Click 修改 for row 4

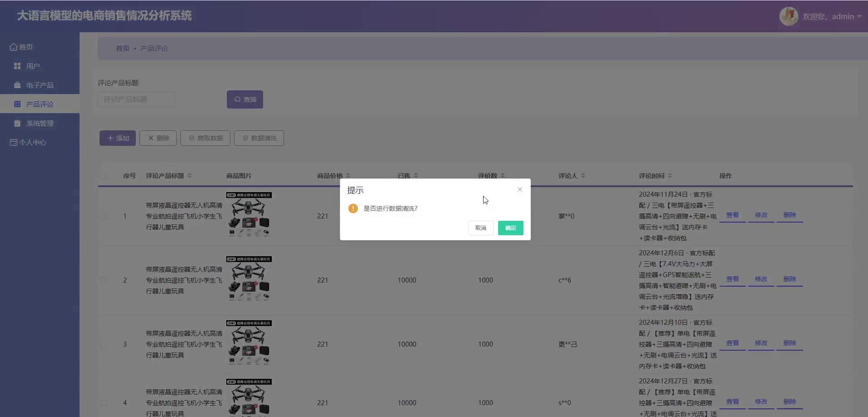[761, 402]
